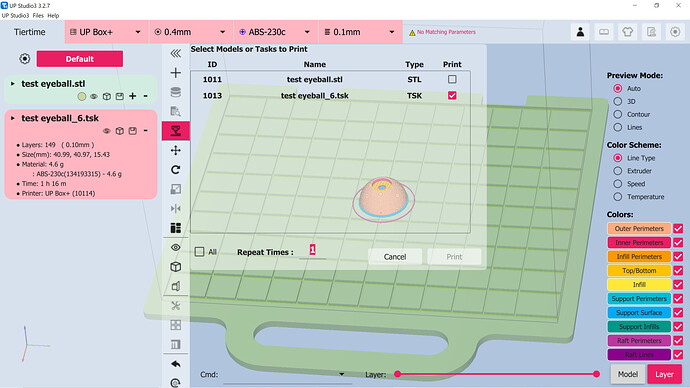Open the shirt-shaped icon in top bar

628,32
